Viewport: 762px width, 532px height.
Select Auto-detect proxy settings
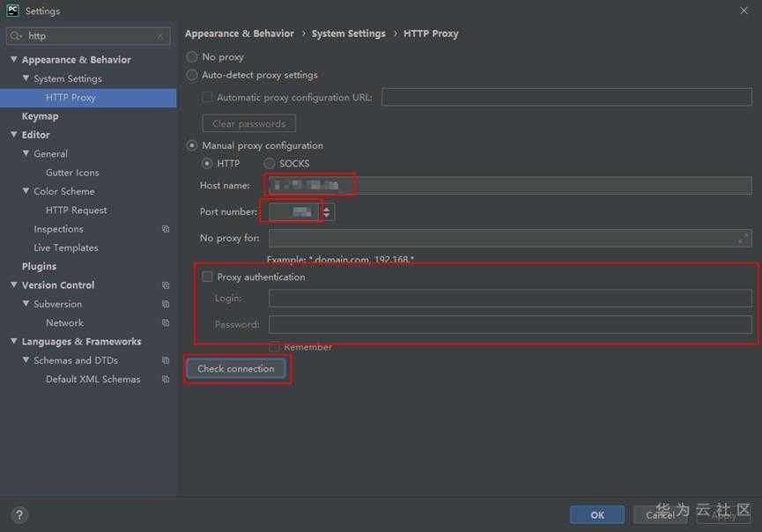click(x=192, y=75)
